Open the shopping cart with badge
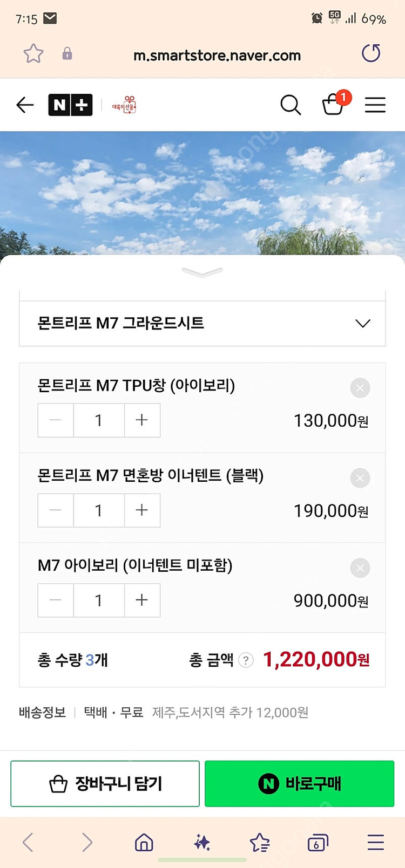Viewport: 405px width, 868px height. [333, 104]
